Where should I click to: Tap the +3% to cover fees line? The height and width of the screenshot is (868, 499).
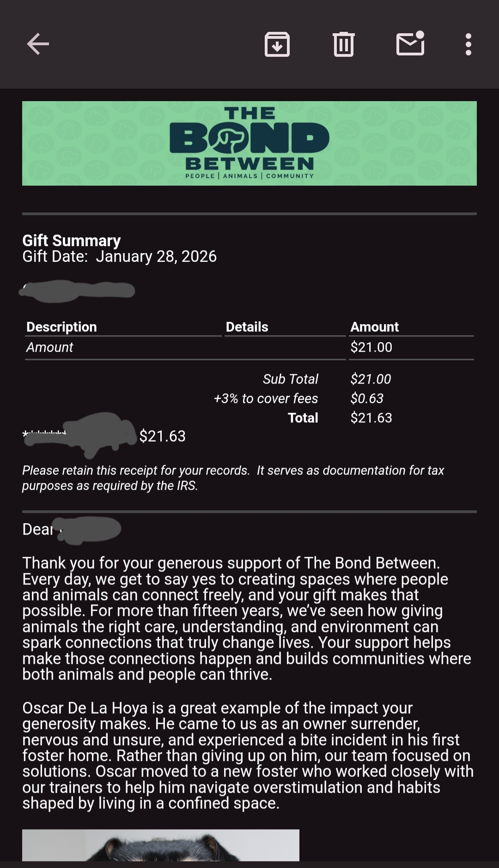[x=266, y=398]
